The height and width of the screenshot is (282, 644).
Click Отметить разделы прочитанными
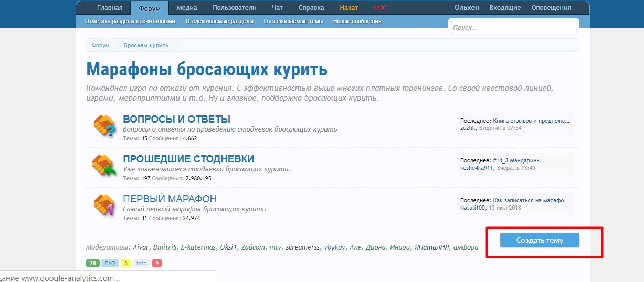pos(130,21)
